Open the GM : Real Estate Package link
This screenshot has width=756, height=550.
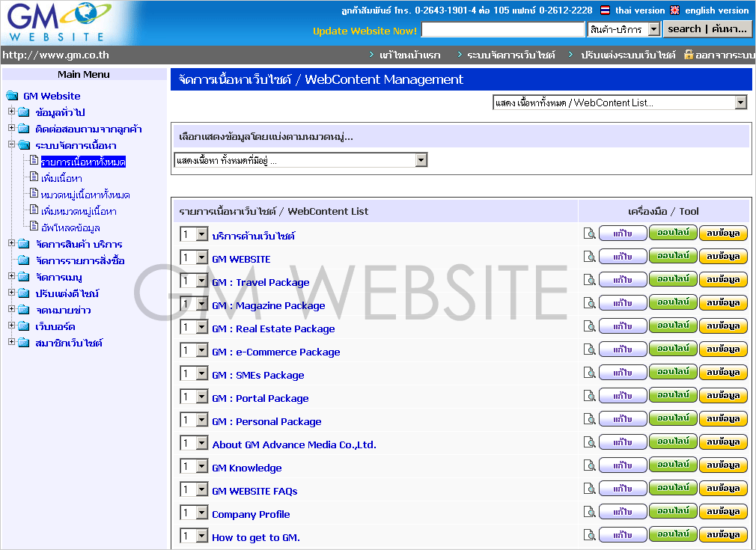point(273,329)
